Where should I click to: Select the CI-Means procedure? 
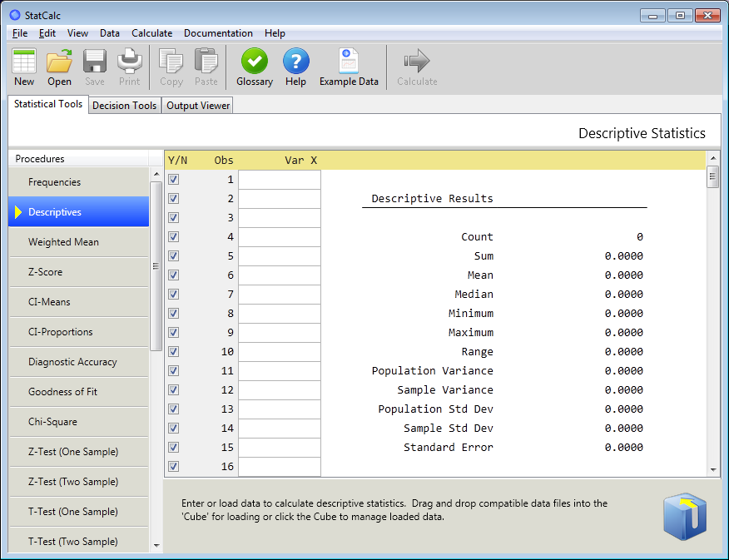pos(78,302)
